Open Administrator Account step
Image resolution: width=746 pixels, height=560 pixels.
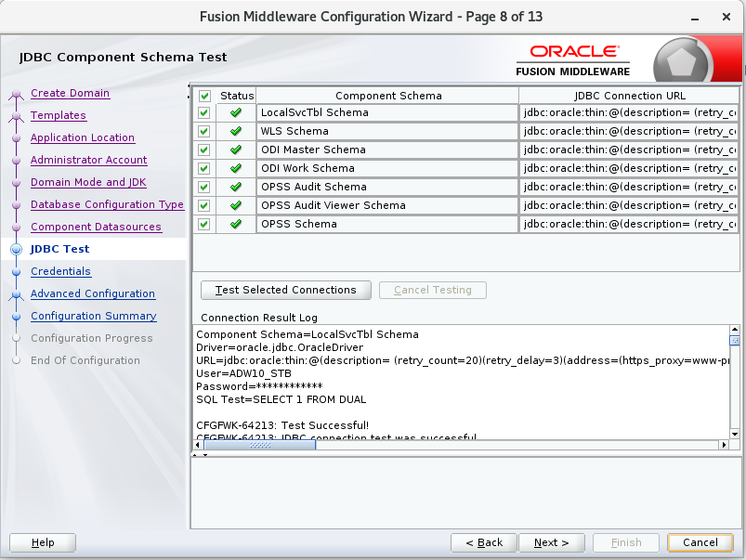(88, 161)
